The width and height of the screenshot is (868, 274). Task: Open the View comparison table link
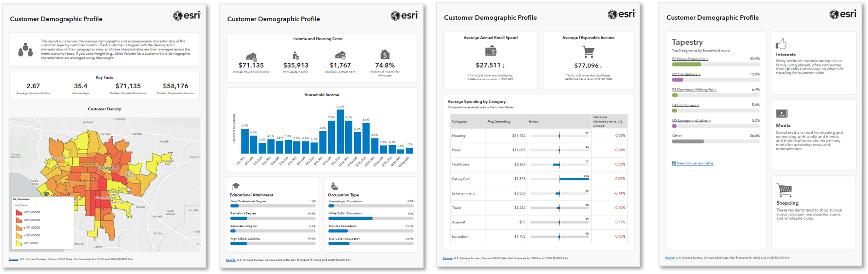(x=695, y=163)
